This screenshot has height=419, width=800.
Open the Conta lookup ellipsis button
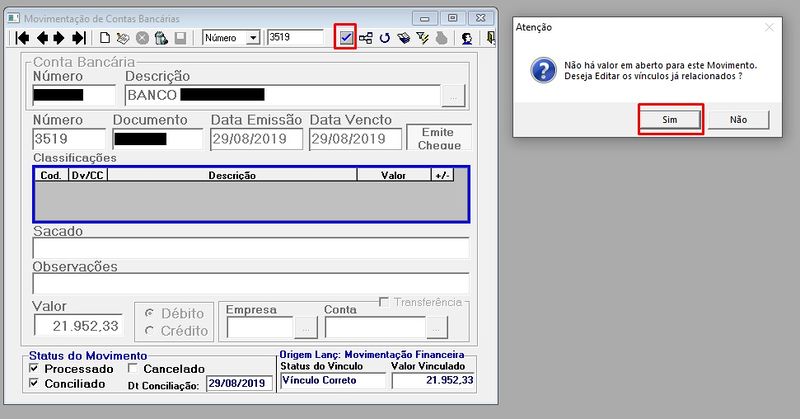pos(437,328)
